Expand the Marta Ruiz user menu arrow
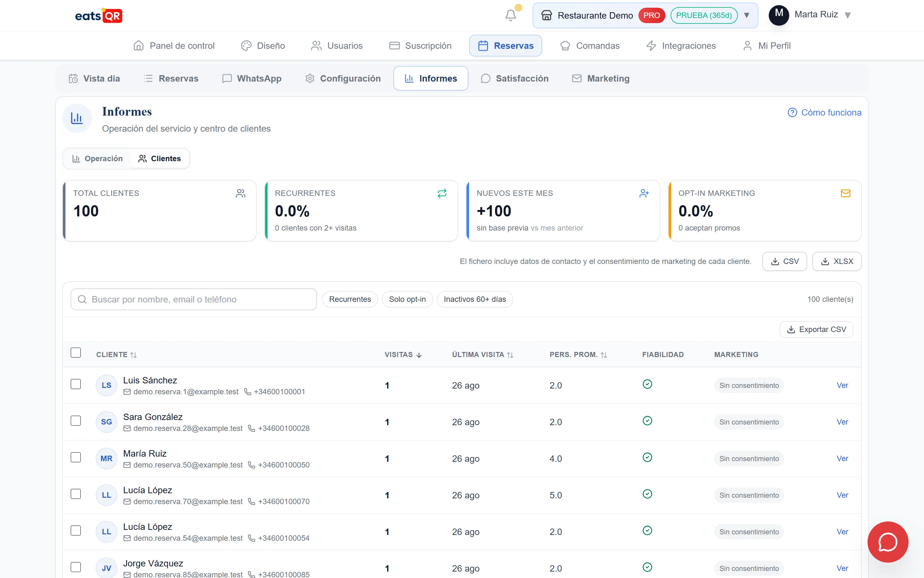This screenshot has height=578, width=924. [x=848, y=15]
